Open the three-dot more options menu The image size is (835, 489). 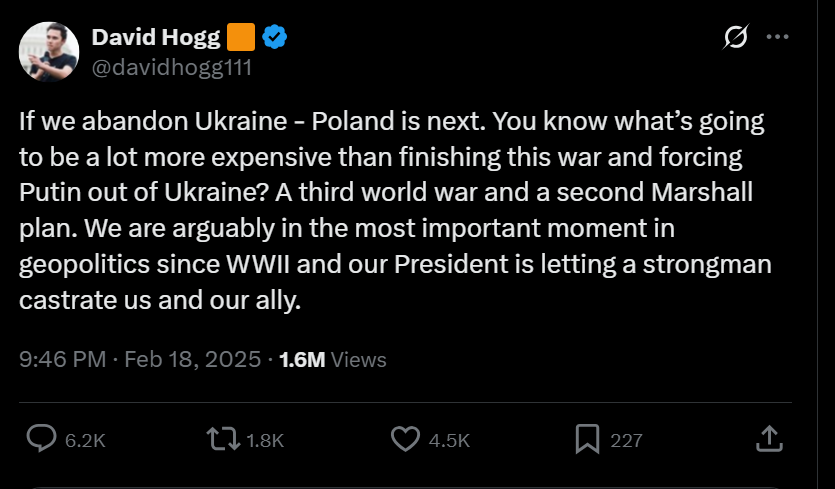tap(777, 37)
